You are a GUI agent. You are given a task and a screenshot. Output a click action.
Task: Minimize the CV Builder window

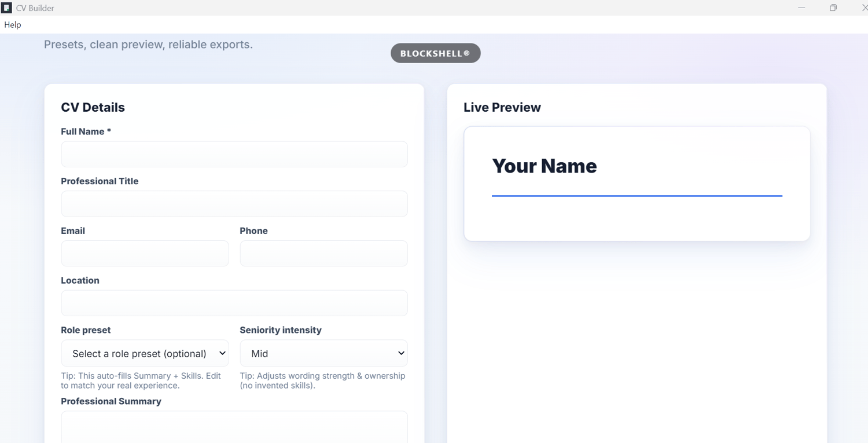[801, 8]
